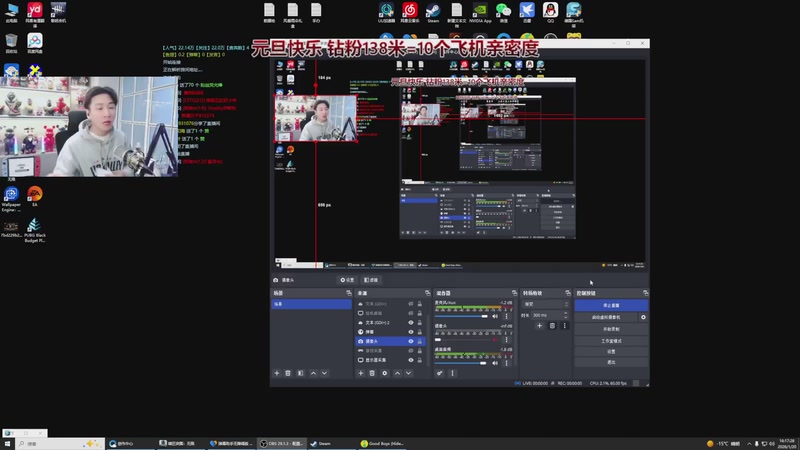Open the NVIDIA App desktop shortcut
The width and height of the screenshot is (800, 450).
pyautogui.click(x=480, y=12)
